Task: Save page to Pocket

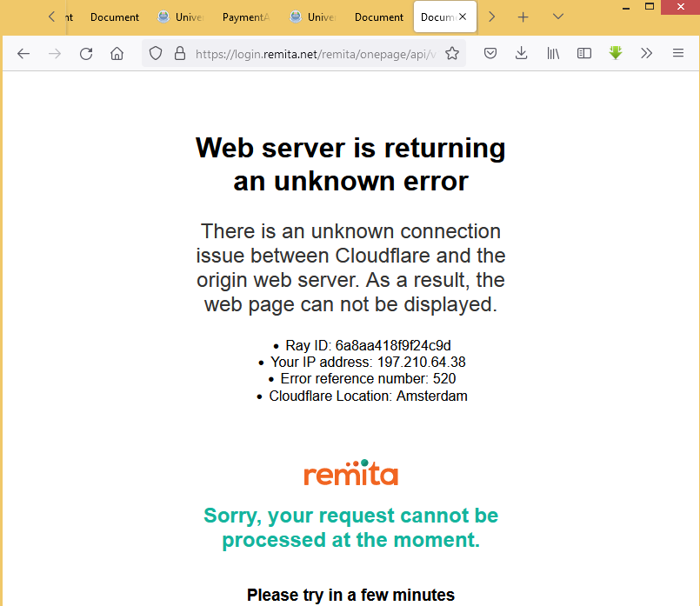Action: coord(490,54)
